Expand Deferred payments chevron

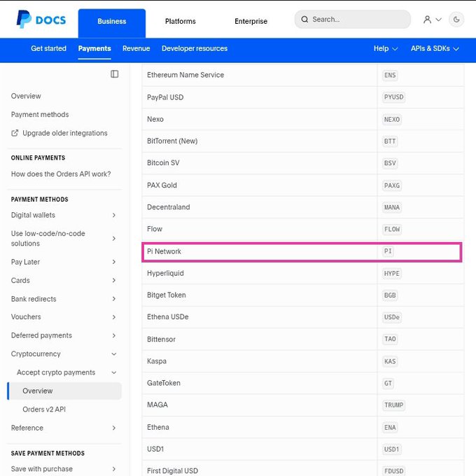[x=114, y=335]
